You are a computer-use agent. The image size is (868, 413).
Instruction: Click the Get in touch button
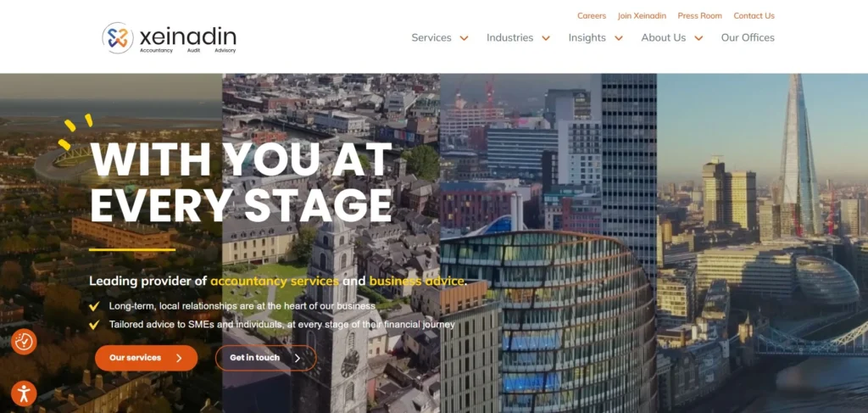(265, 358)
